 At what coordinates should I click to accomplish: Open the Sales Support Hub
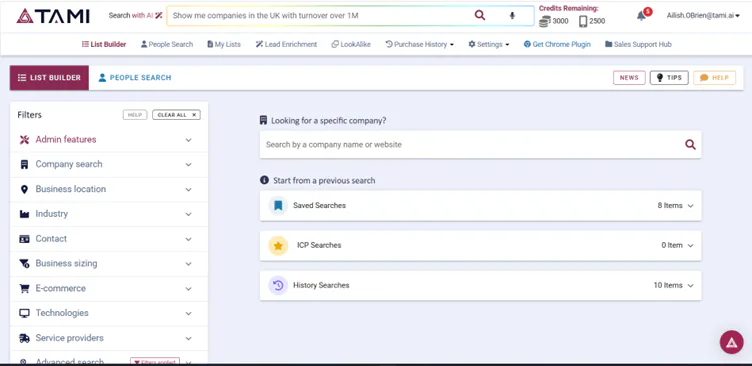point(638,44)
